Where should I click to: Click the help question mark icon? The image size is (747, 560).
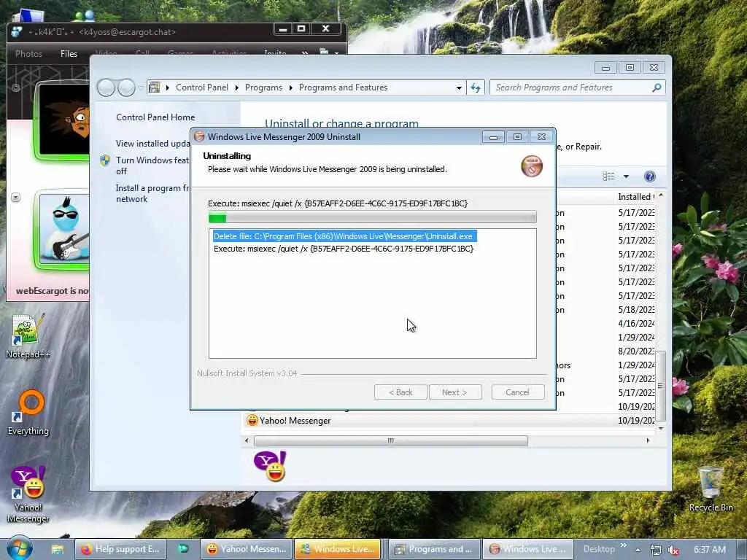(649, 176)
